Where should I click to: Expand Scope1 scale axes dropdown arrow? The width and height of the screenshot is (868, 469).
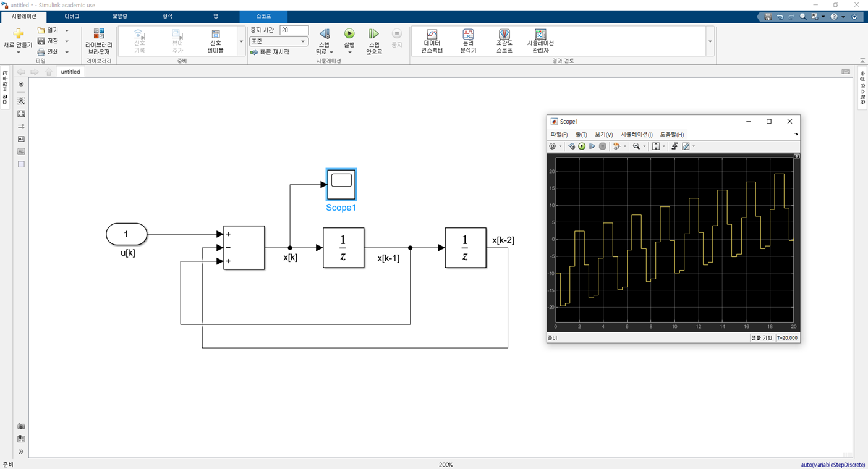664,146
